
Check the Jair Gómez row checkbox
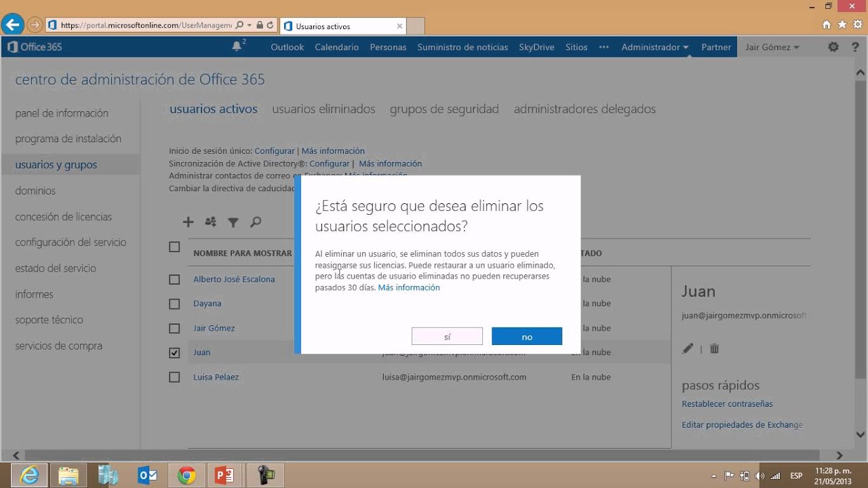(174, 328)
